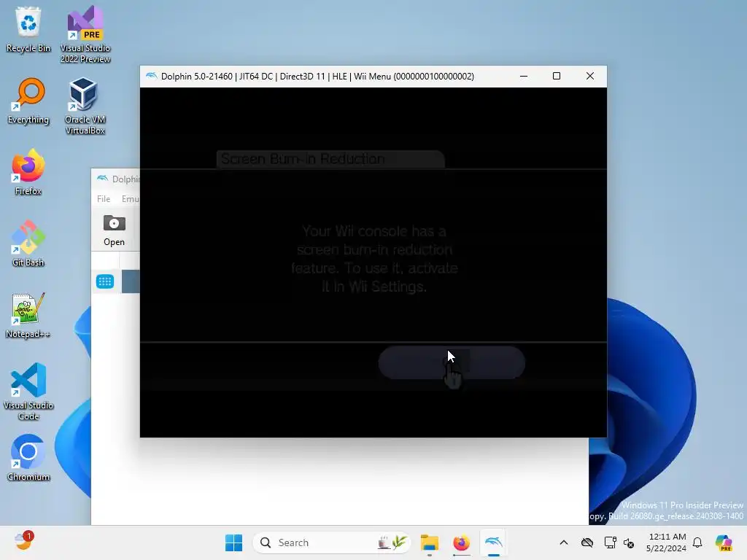Image resolution: width=747 pixels, height=560 pixels.
Task: Launch Visual Studio Code shortcut
Action: click(28, 392)
